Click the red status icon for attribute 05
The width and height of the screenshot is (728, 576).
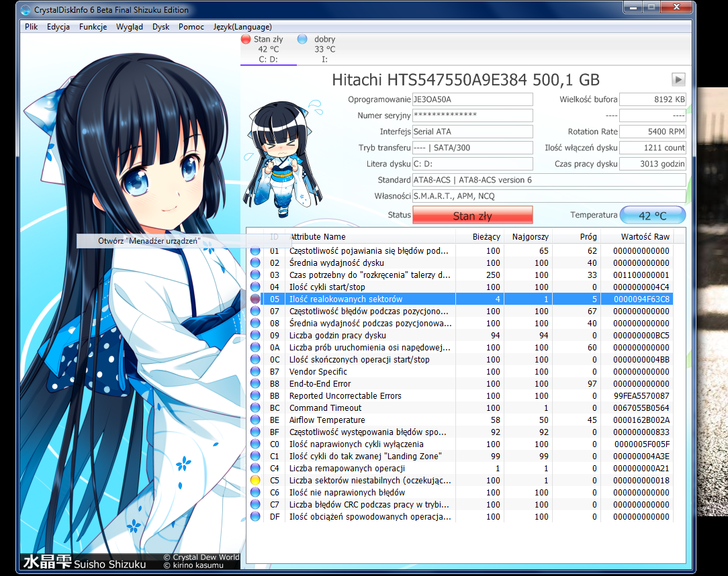coord(255,299)
